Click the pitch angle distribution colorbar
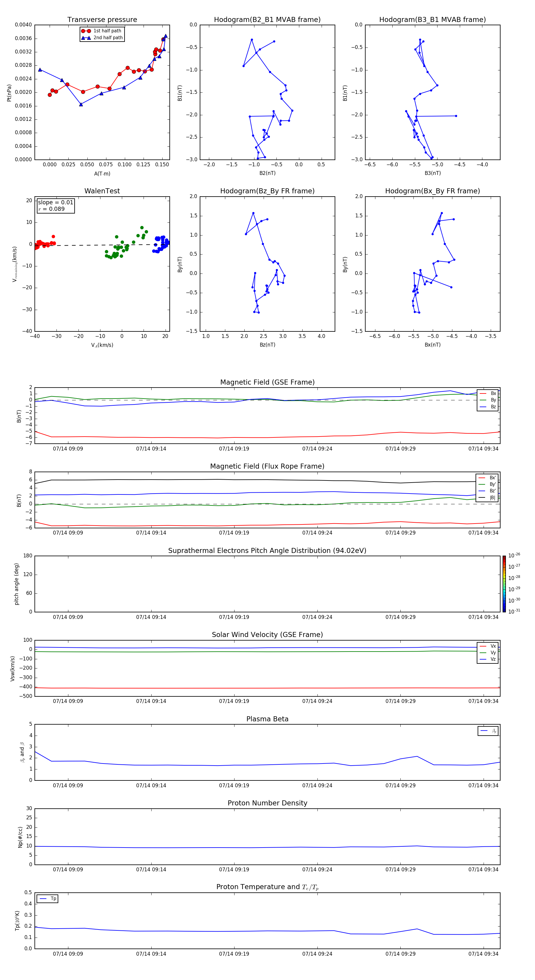This screenshot has height=980, width=535. pyautogui.click(x=504, y=584)
